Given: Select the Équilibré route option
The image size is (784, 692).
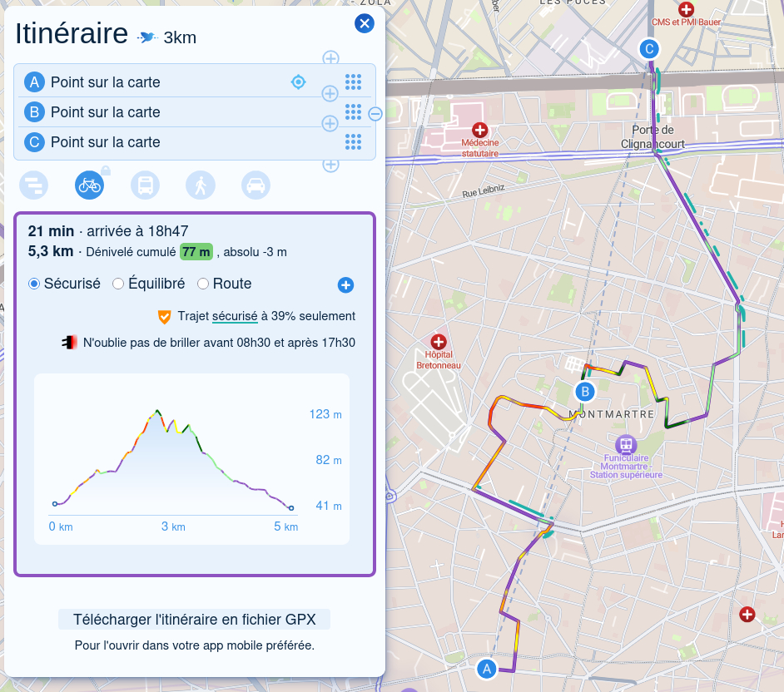Looking at the screenshot, I should 118,284.
